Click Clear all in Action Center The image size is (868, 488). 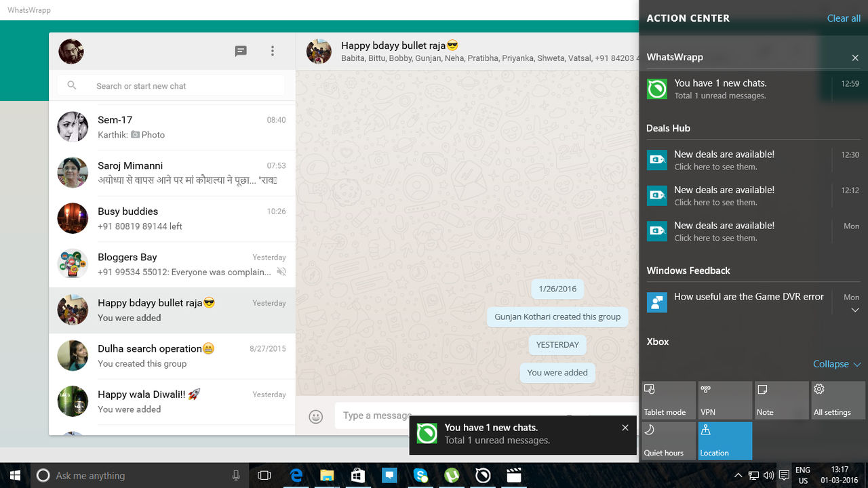point(843,18)
